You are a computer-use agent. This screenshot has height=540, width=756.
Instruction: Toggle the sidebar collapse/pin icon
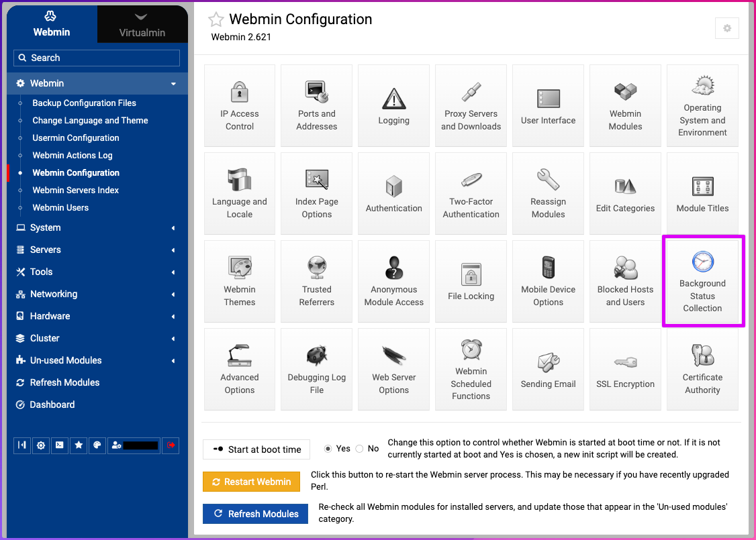tap(22, 445)
